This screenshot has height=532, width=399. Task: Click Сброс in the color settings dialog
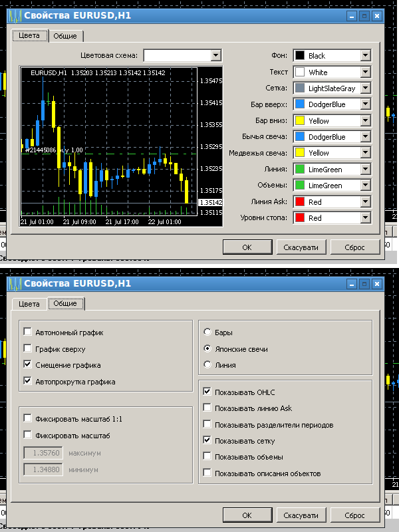click(354, 247)
